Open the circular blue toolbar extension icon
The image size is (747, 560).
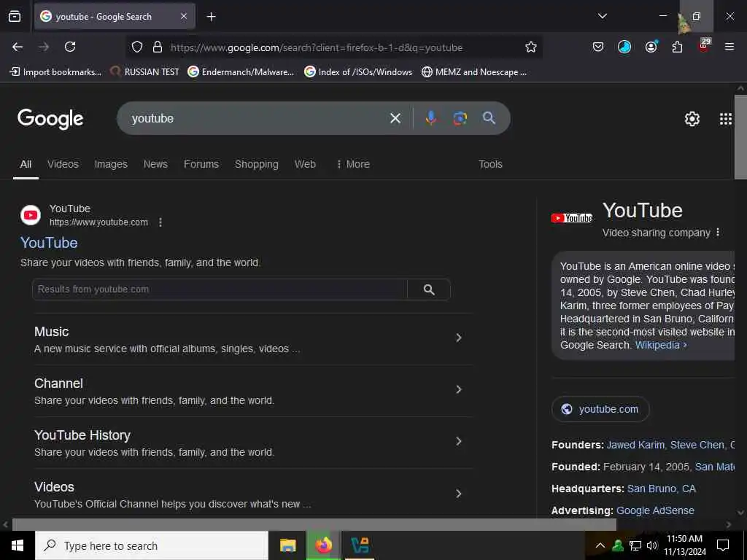(624, 47)
